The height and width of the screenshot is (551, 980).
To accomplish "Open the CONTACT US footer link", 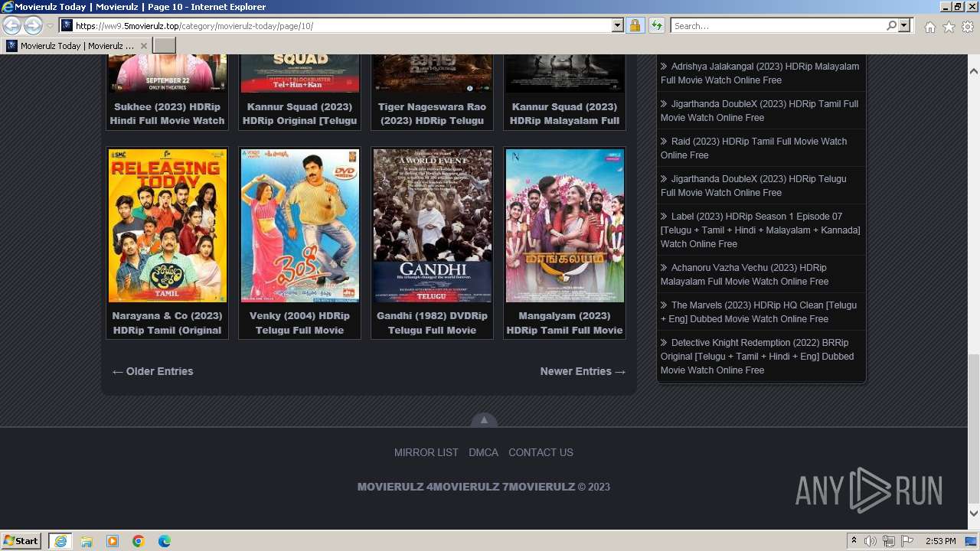I will (x=541, y=452).
